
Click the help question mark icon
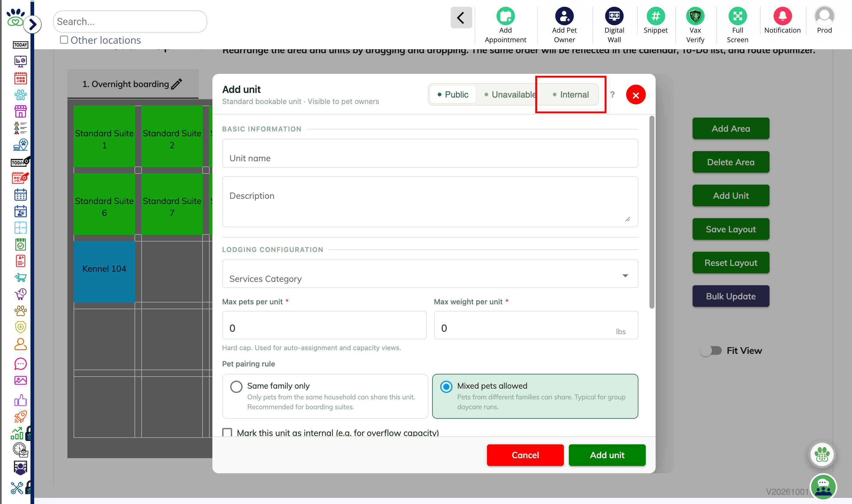click(612, 94)
